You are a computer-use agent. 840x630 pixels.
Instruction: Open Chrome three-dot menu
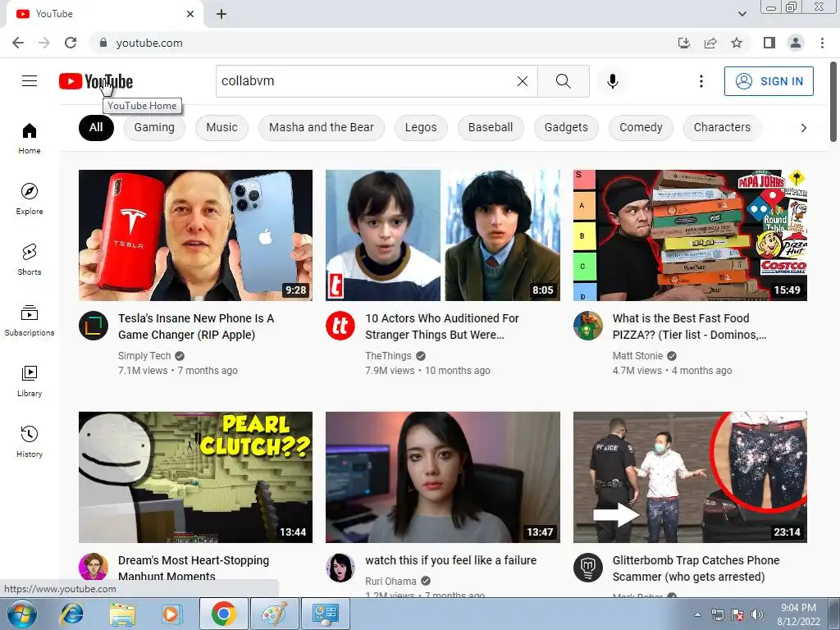click(822, 43)
